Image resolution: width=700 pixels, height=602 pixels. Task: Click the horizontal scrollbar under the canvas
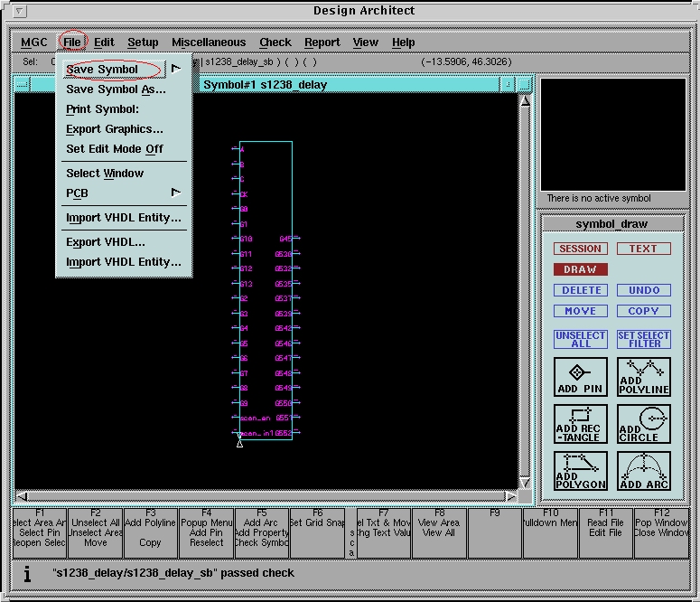(x=262, y=495)
